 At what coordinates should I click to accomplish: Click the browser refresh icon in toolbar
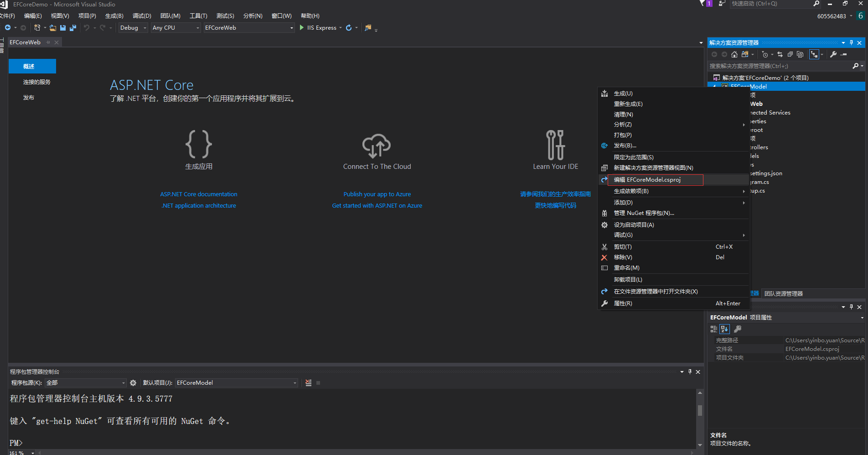pyautogui.click(x=349, y=28)
